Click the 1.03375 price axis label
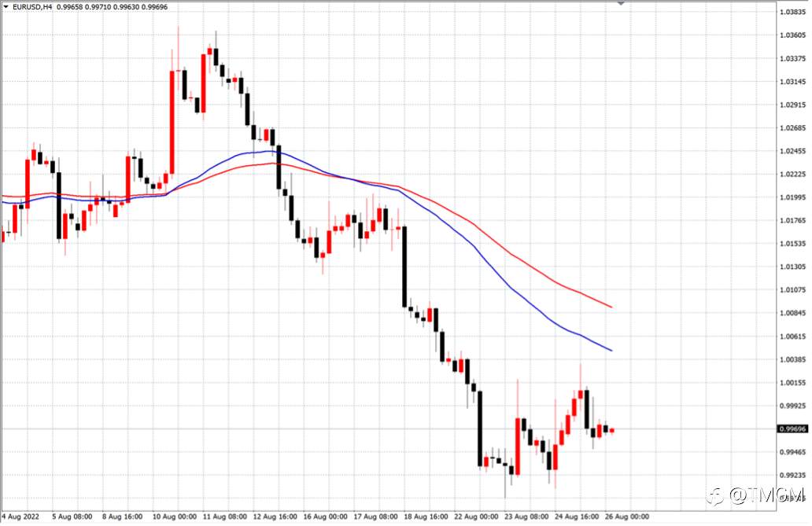 (x=793, y=58)
